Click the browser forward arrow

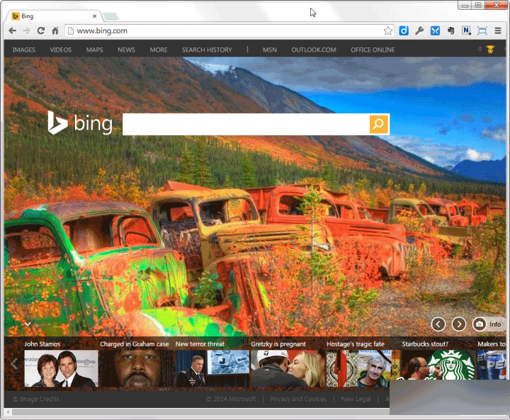pos(27,31)
